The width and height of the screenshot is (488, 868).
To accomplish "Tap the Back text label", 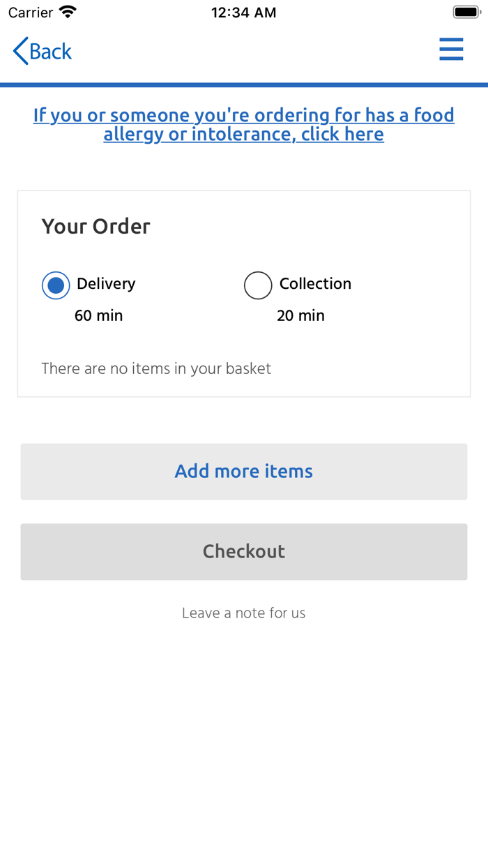I will pos(51,52).
